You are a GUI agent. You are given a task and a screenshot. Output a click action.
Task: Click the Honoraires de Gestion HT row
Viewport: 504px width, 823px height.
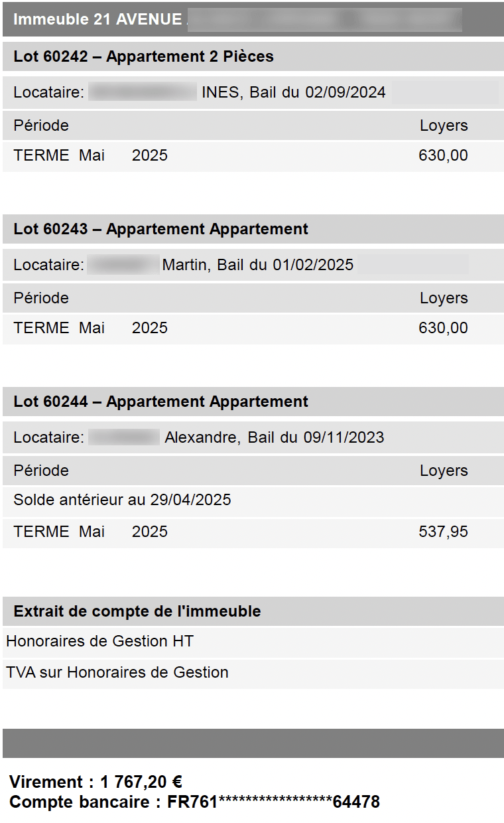(99, 641)
